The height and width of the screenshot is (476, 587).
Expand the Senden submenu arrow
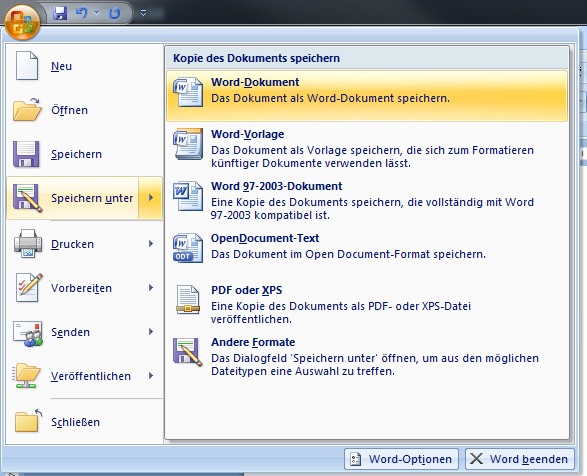click(151, 332)
